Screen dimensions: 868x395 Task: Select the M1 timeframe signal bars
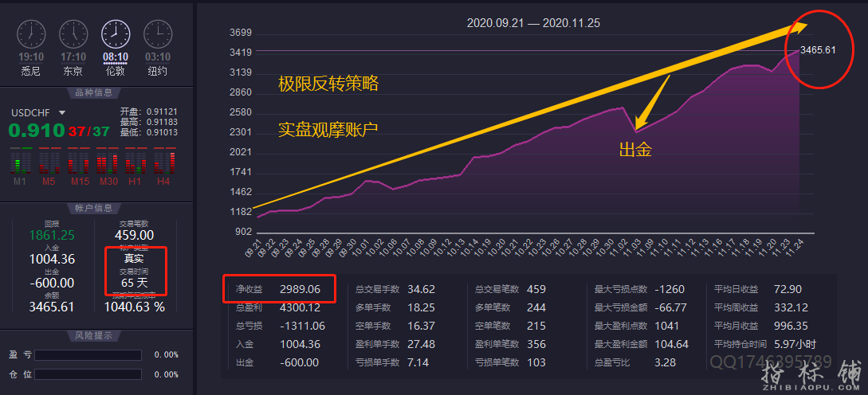[22, 161]
